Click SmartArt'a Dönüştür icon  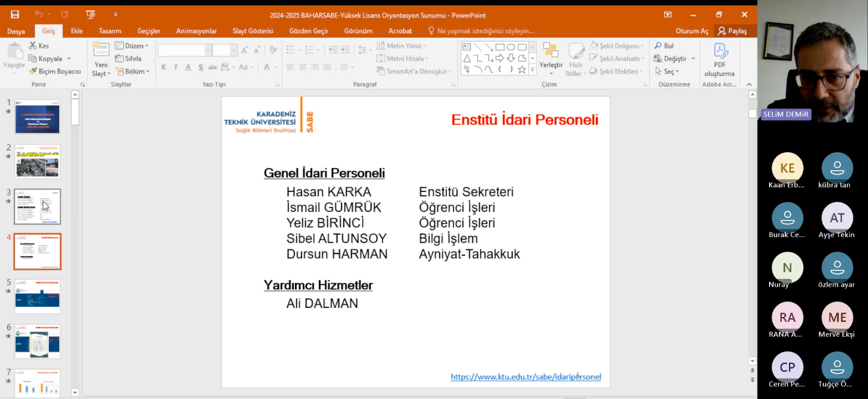381,71
